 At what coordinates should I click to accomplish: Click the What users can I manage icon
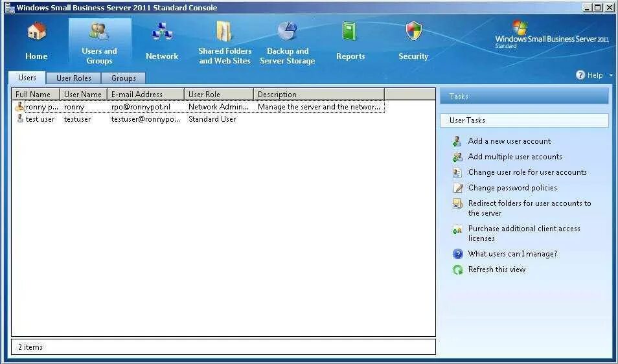click(x=457, y=254)
